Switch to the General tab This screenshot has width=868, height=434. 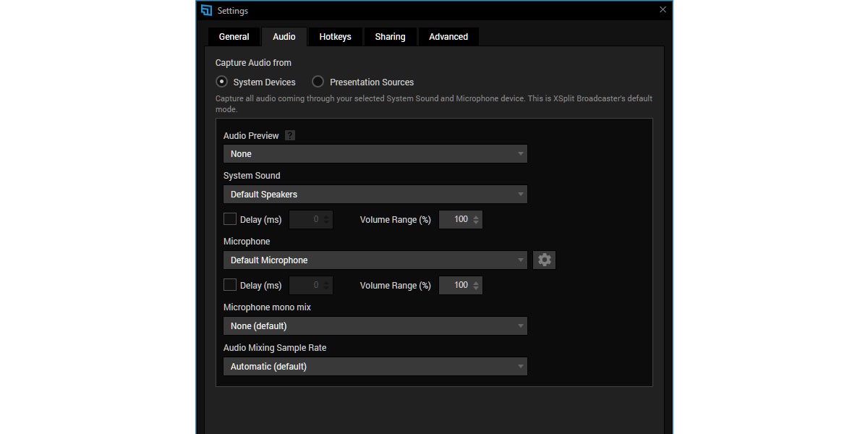point(234,37)
